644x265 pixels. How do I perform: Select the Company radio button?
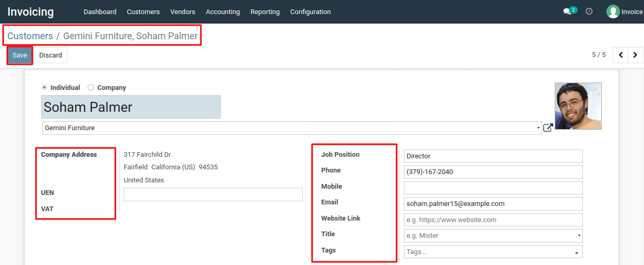91,87
